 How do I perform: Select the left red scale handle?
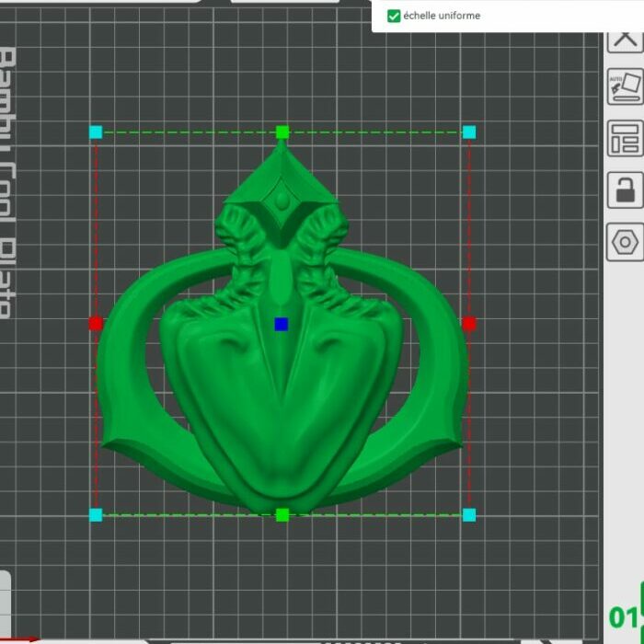tap(96, 324)
